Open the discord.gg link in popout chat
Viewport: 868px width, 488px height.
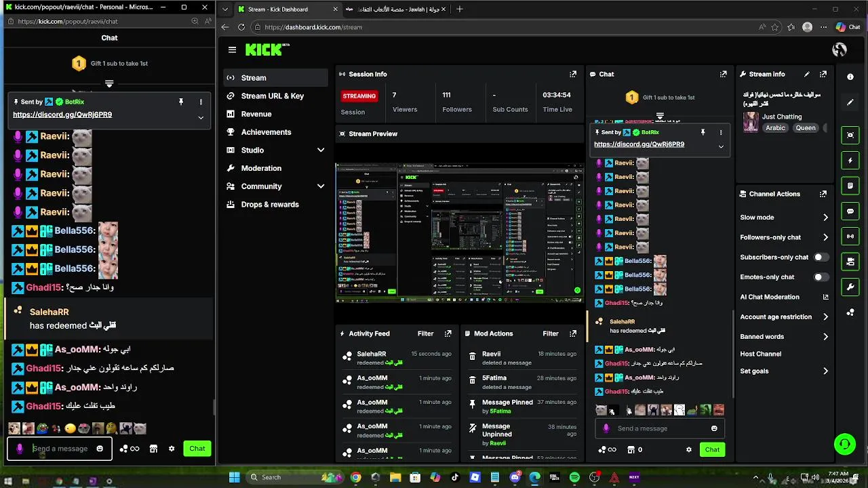62,115
